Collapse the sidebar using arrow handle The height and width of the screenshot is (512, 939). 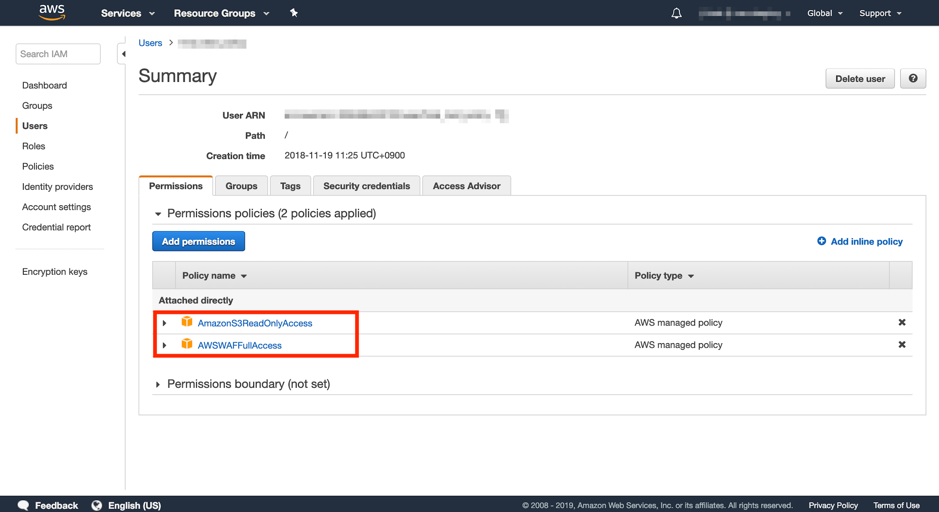[x=123, y=54]
